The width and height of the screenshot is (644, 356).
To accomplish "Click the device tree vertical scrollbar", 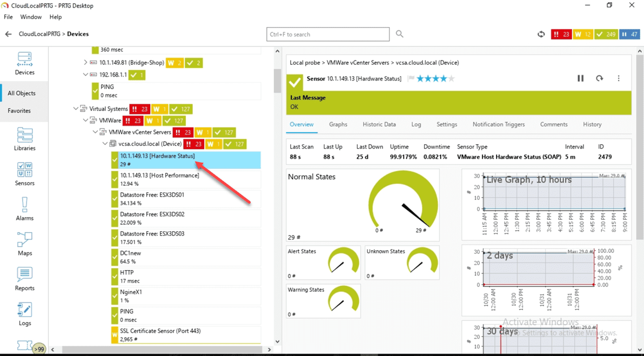I will point(278,80).
